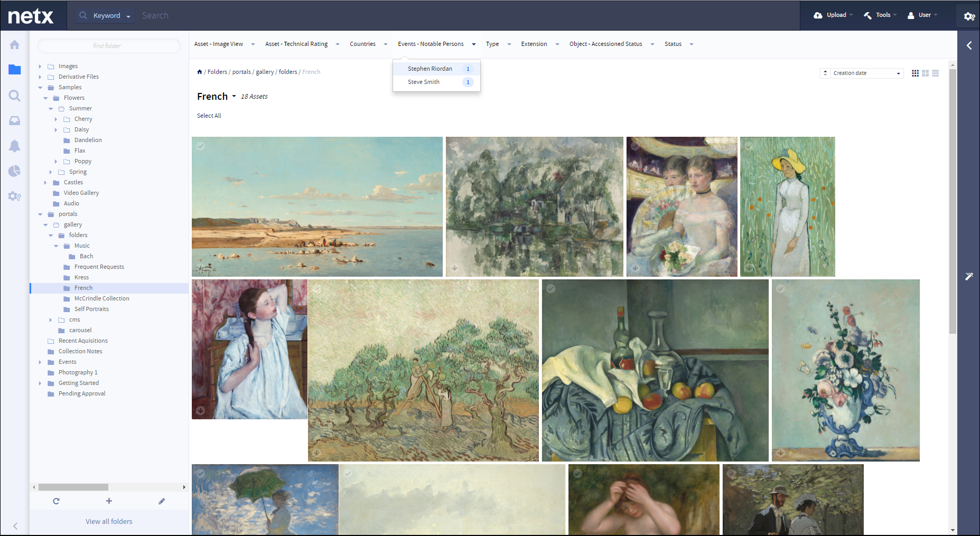
Task: Select the Renoir bather painting checkbox
Action: coord(577,473)
